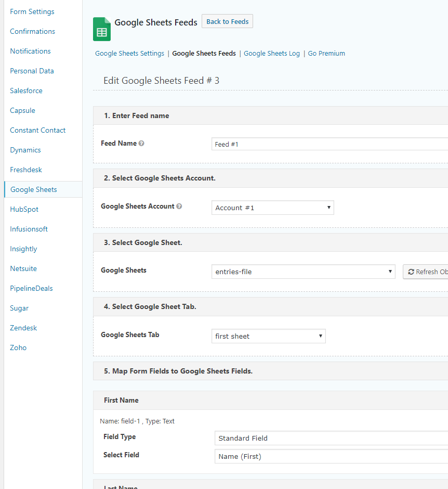Go to Netsuite settings
Screen dimensions: 448x489
(23, 269)
